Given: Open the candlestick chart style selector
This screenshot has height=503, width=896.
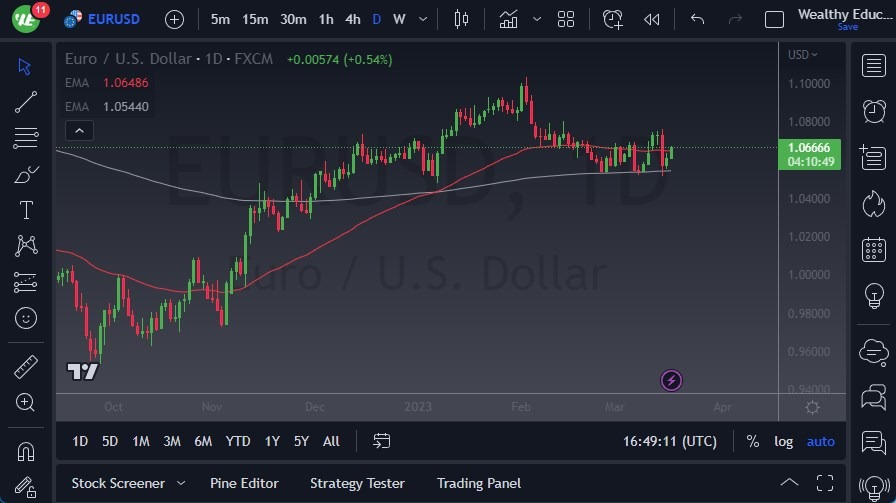Looking at the screenshot, I should 461,19.
